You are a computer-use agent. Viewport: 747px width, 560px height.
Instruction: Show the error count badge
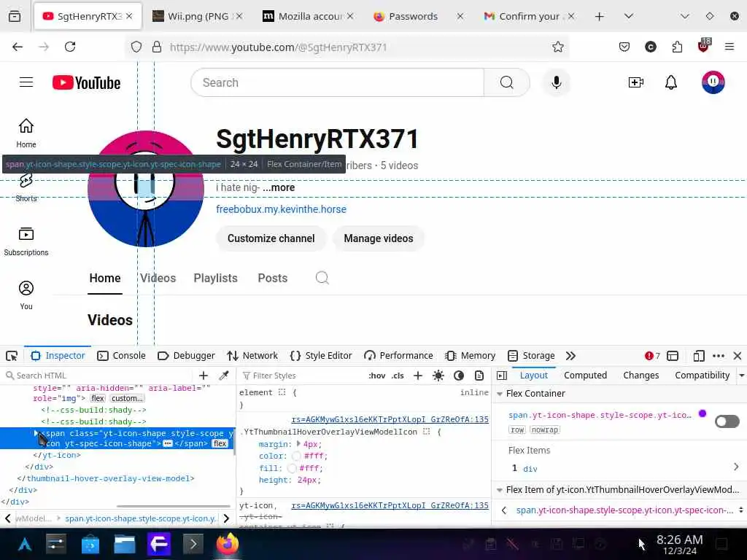click(652, 356)
